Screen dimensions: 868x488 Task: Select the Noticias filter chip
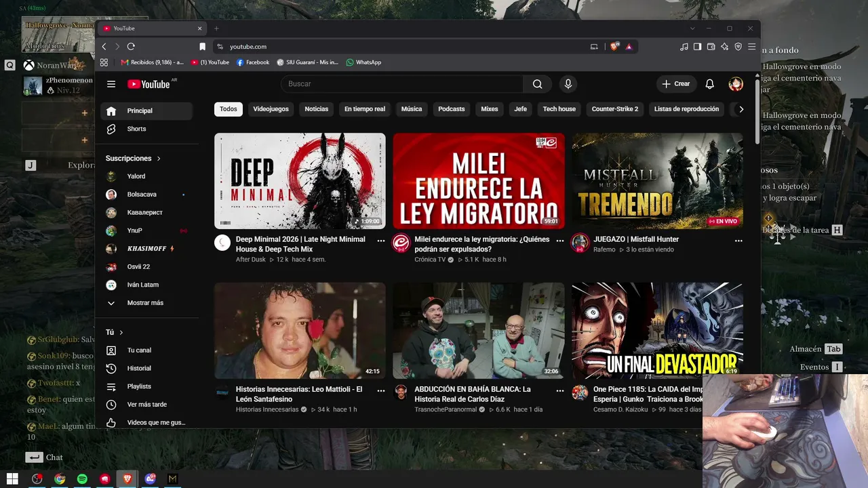tap(317, 109)
